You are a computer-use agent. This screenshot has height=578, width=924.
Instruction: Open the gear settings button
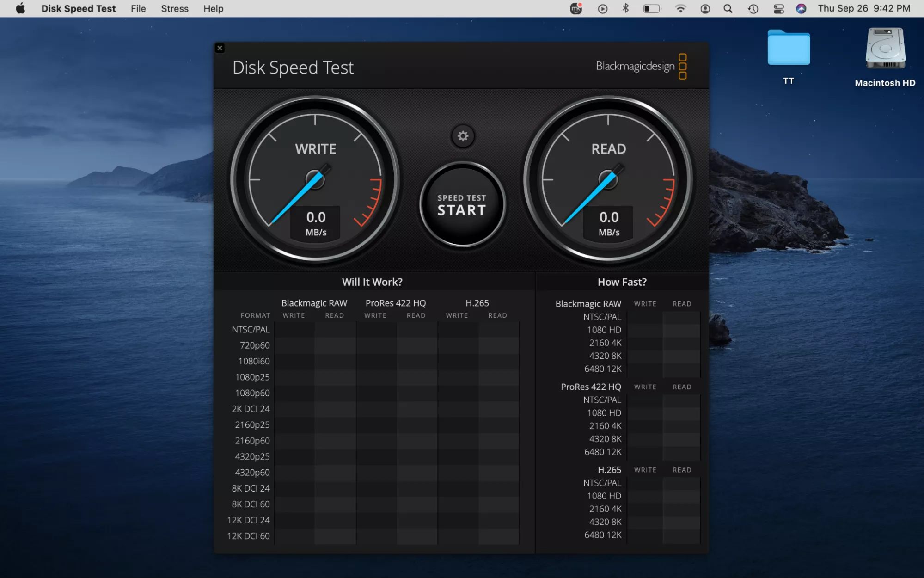pos(463,136)
